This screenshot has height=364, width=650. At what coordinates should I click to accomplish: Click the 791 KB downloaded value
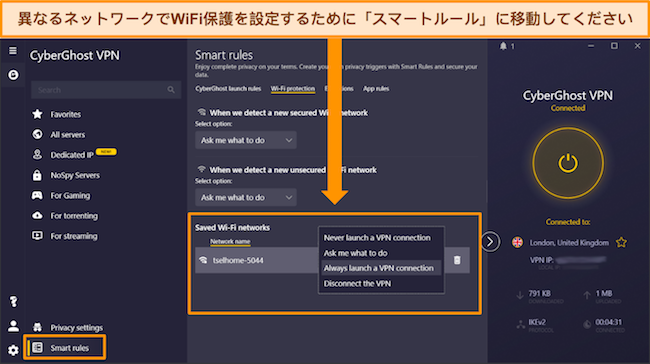(x=540, y=294)
